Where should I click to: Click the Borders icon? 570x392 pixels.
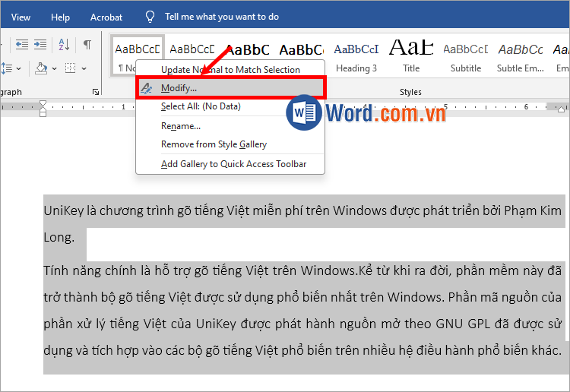tap(70, 68)
